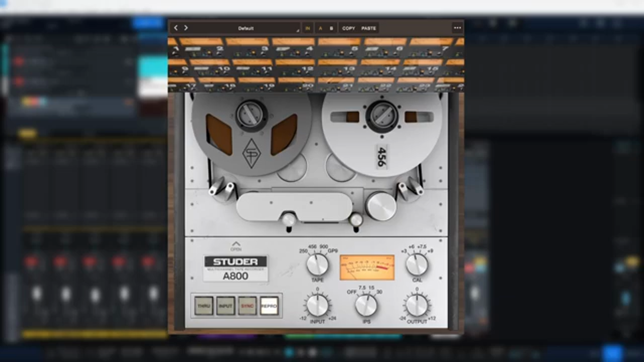Click the CAL calibration level knob

417,264
